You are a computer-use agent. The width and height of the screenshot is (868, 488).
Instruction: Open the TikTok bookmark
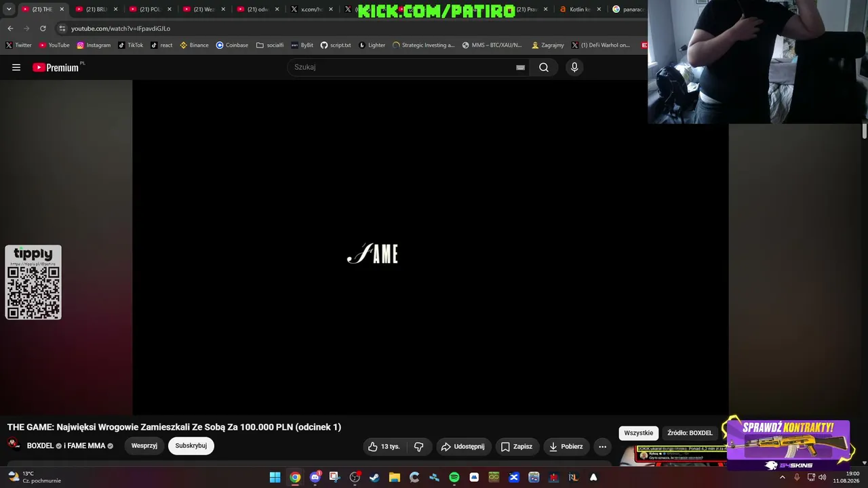130,45
